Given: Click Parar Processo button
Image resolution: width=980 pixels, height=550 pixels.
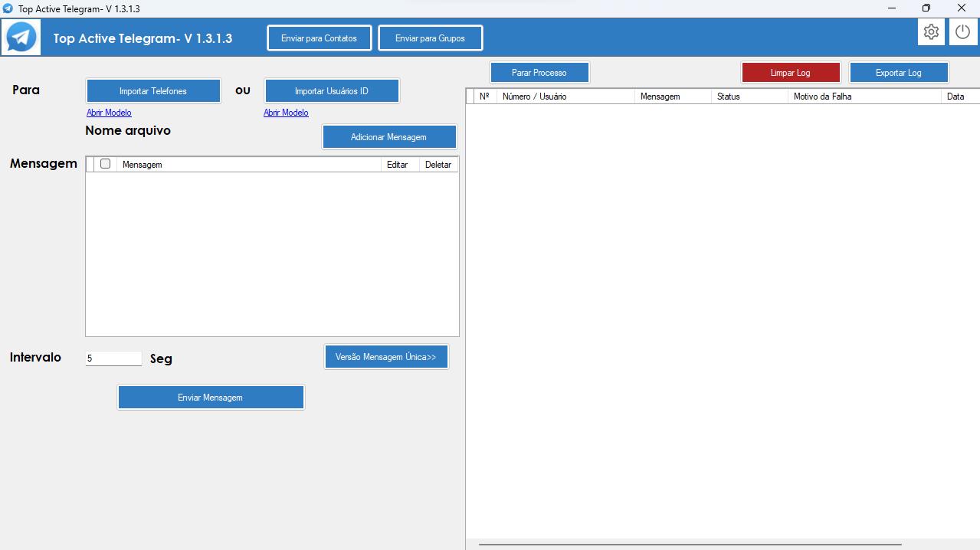Looking at the screenshot, I should (x=539, y=73).
